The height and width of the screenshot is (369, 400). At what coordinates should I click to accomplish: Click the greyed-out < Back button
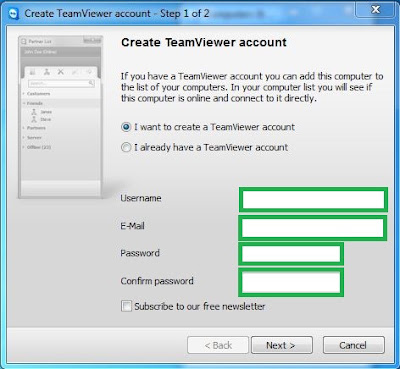218,345
